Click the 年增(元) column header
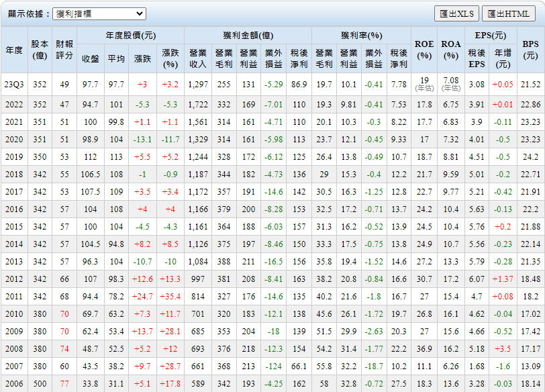This screenshot has height=392, width=545. [503, 58]
